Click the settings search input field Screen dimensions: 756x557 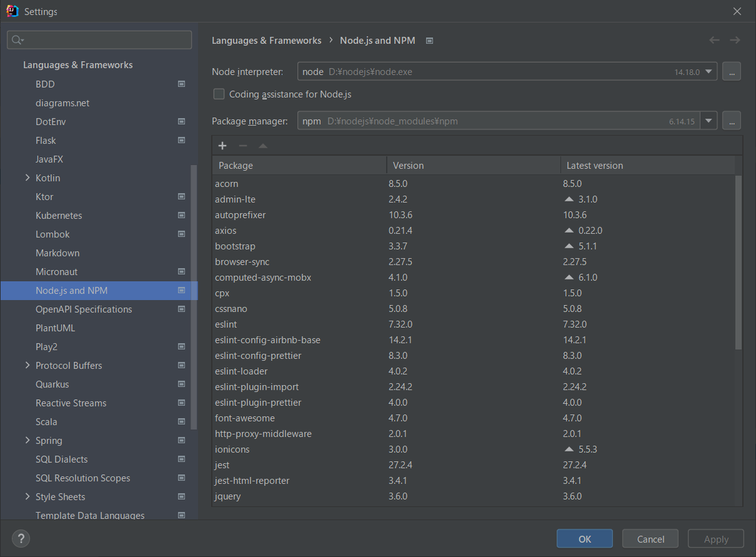click(x=100, y=40)
